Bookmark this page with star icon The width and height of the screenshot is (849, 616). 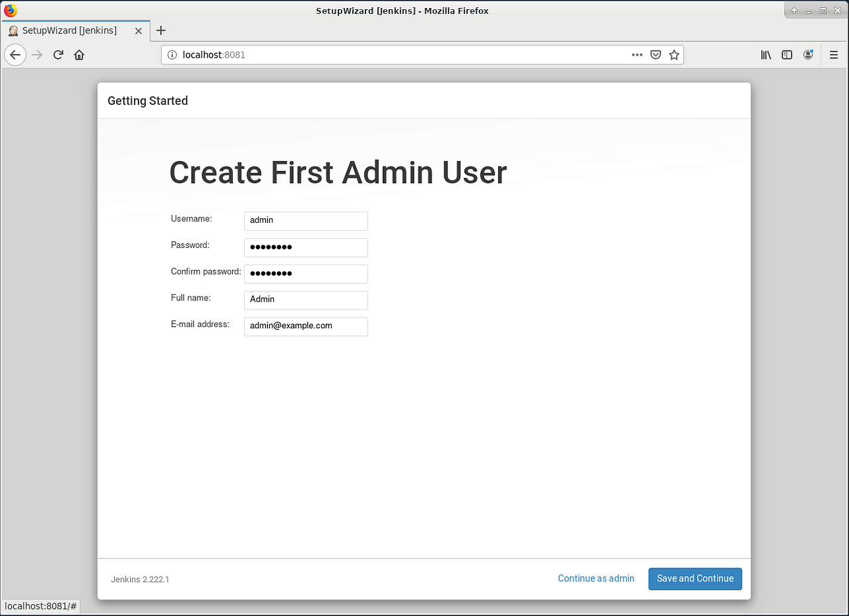pos(674,55)
